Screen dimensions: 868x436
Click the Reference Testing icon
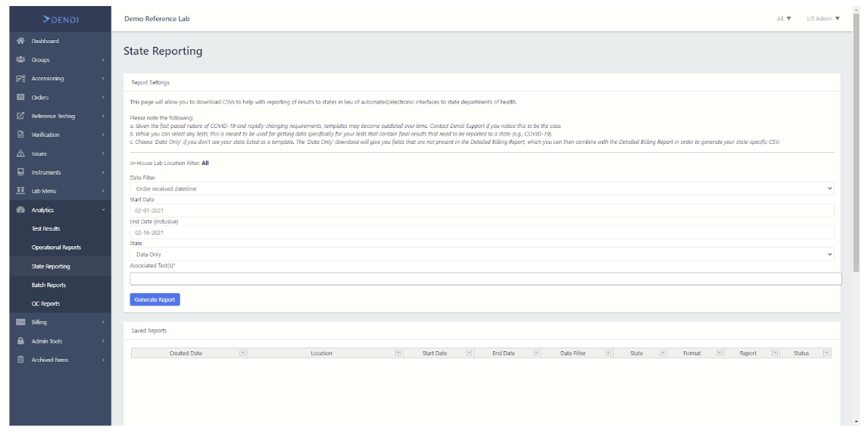click(21, 116)
